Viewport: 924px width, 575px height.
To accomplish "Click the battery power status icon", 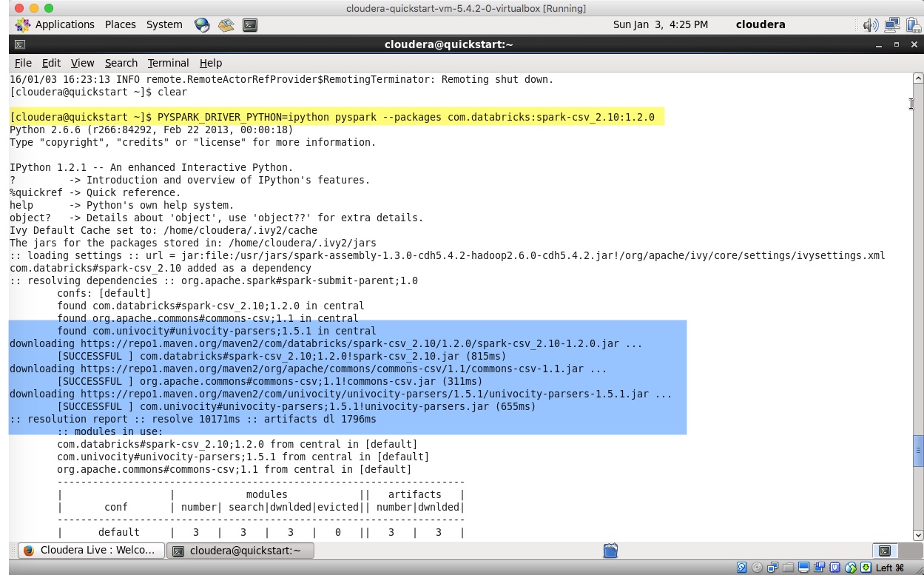I will click(x=913, y=24).
